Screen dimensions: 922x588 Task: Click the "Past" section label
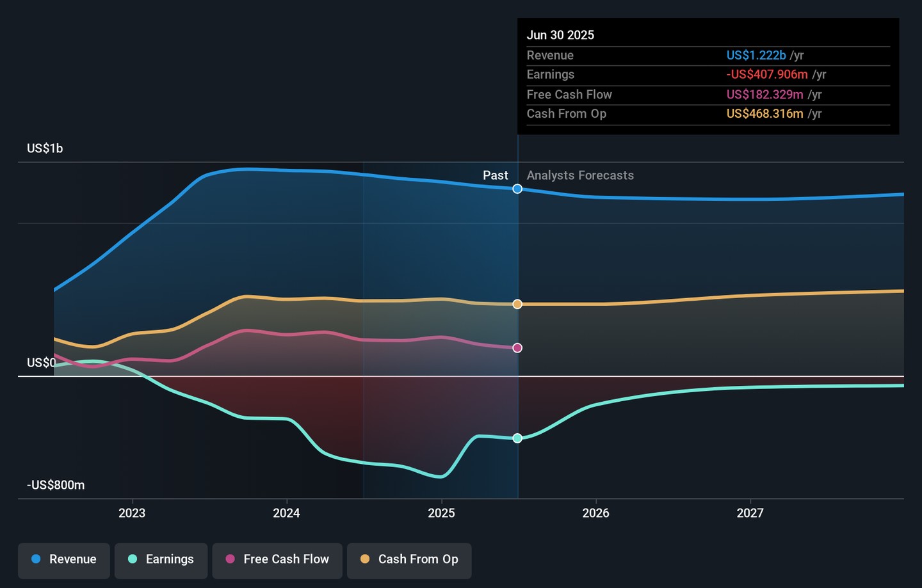click(495, 175)
